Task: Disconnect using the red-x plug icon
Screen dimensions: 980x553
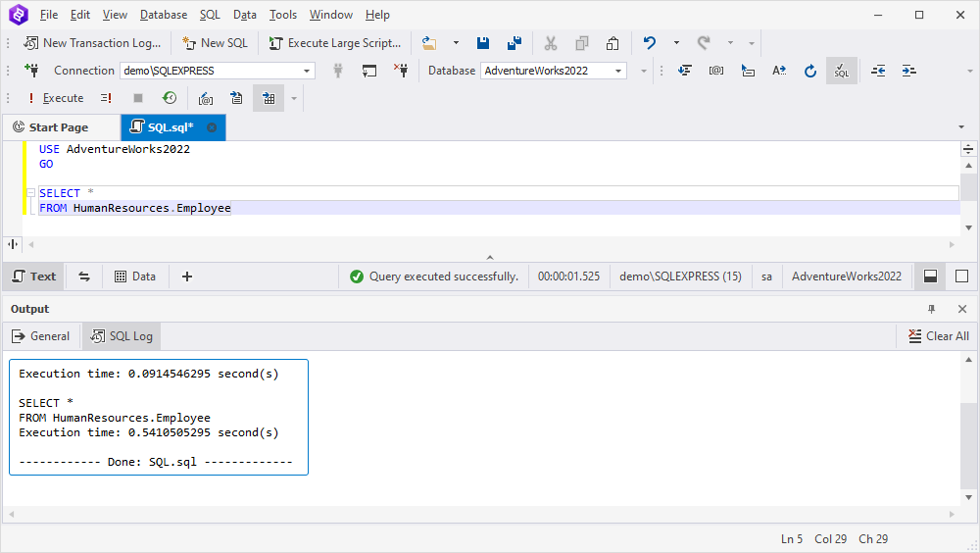Action: (401, 71)
